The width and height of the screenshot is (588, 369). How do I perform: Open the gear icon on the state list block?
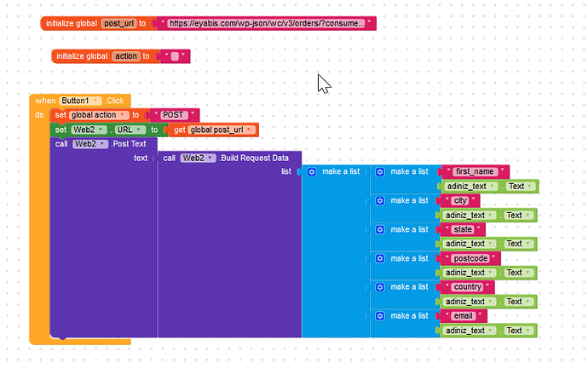[380, 229]
